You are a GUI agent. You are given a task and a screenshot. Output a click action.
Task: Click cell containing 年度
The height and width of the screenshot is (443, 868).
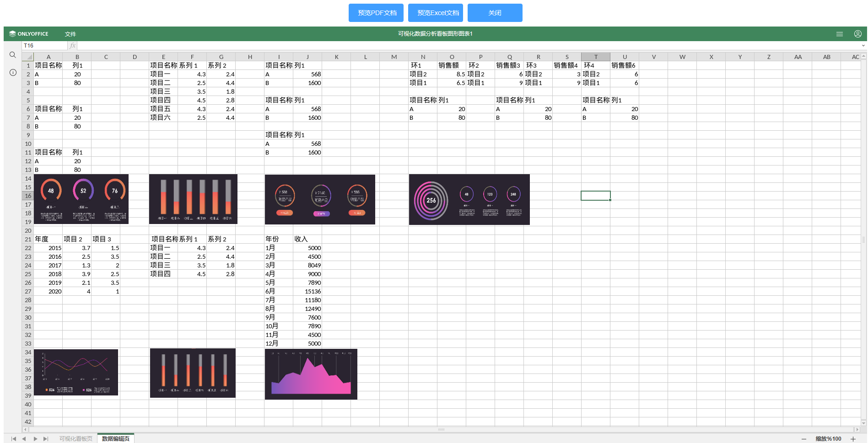pyautogui.click(x=48, y=239)
